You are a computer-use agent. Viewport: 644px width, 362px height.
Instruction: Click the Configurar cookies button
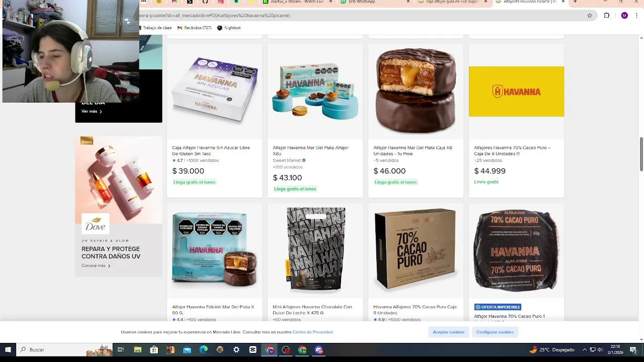(x=495, y=332)
